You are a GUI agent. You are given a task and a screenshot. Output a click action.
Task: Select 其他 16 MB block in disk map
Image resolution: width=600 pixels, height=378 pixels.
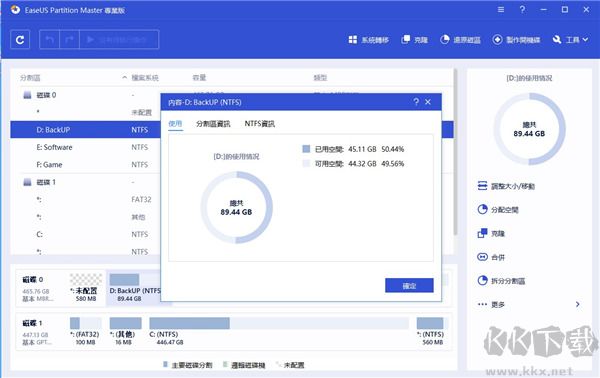click(x=125, y=331)
